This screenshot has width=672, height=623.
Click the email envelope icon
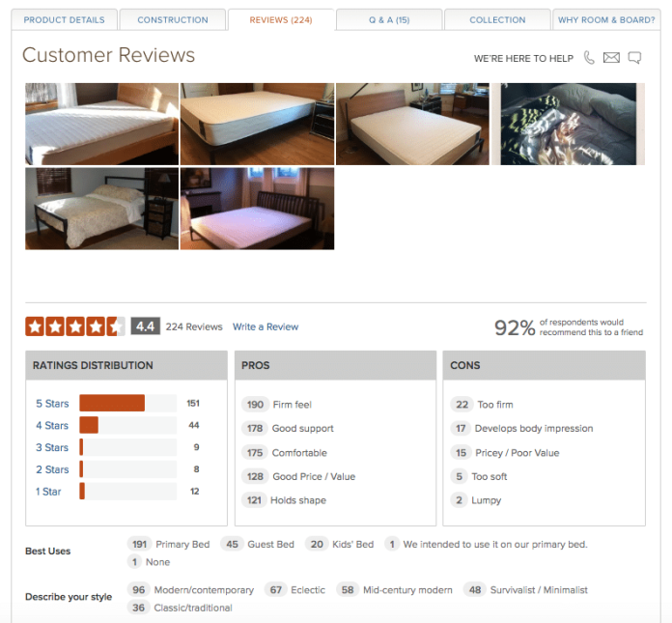point(611,57)
